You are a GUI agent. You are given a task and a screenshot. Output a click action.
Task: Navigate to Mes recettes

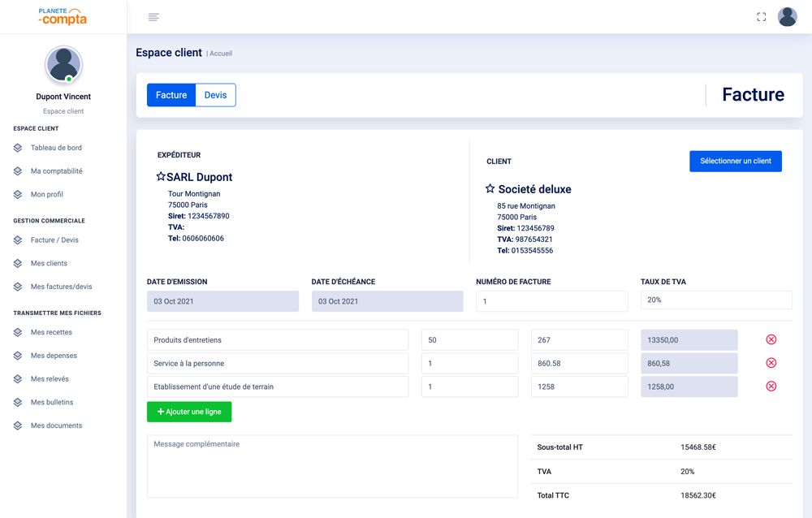[51, 332]
